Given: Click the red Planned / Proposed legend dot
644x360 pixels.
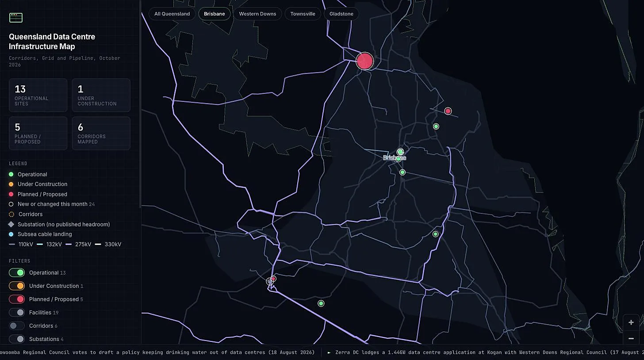Looking at the screenshot, I should [11, 194].
